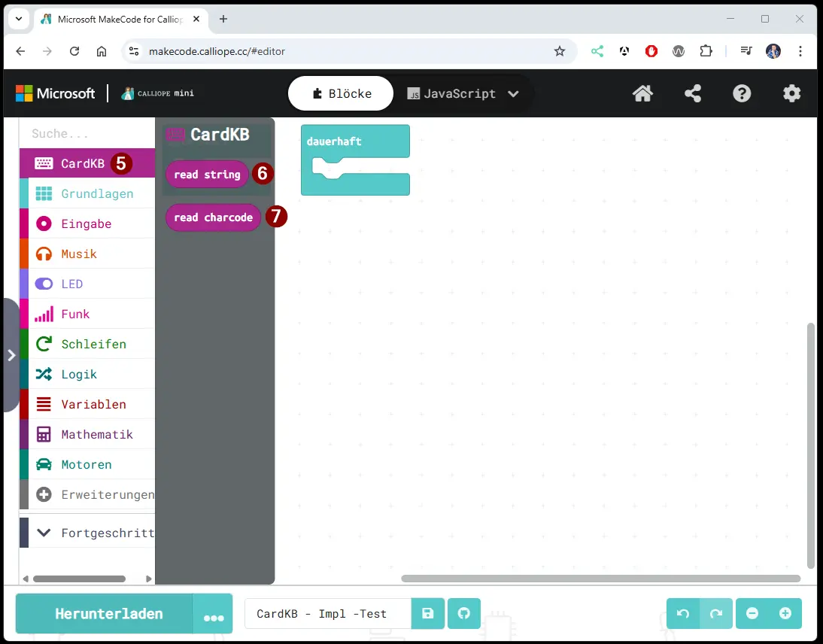Open the Share project icon

[692, 93]
